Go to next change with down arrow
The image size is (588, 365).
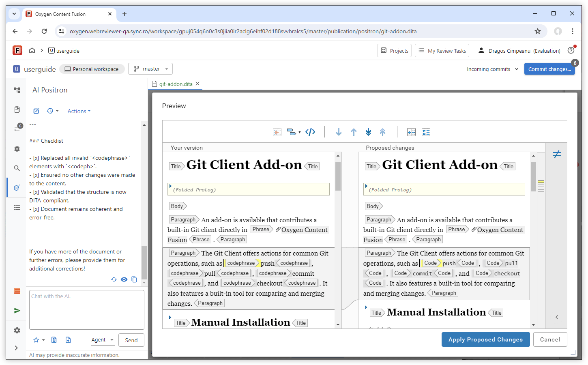(339, 132)
